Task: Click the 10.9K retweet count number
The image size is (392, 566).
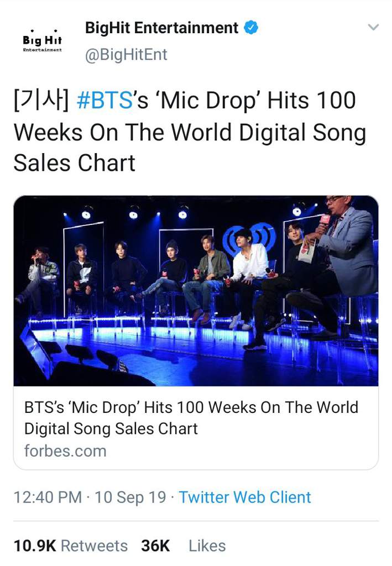Action: tap(35, 546)
